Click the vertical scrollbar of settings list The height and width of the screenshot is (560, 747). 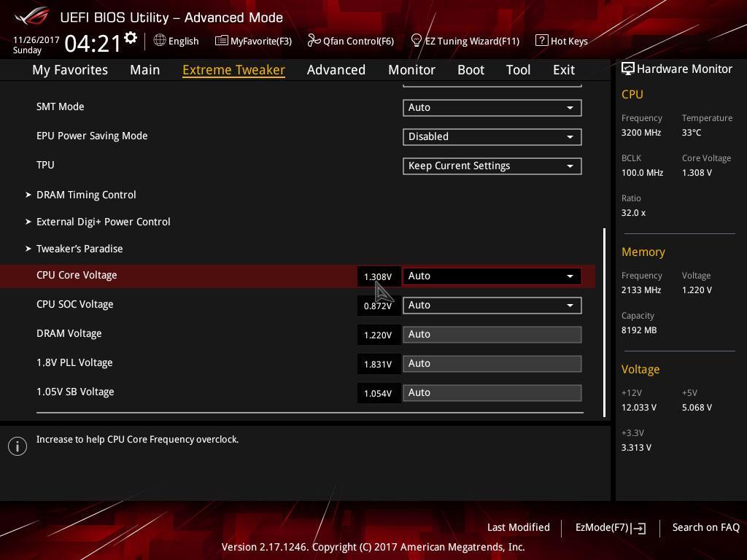click(x=605, y=322)
